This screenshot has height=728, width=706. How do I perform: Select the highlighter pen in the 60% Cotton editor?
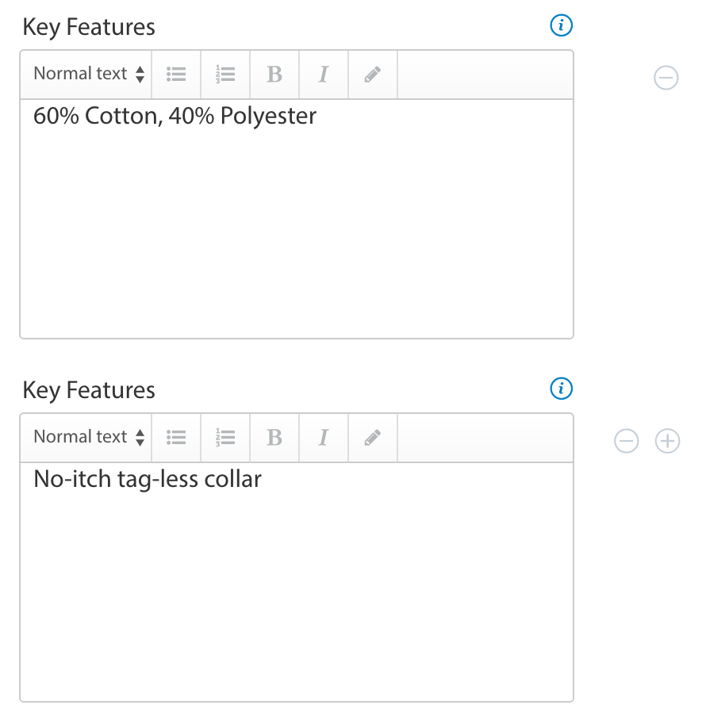point(373,75)
